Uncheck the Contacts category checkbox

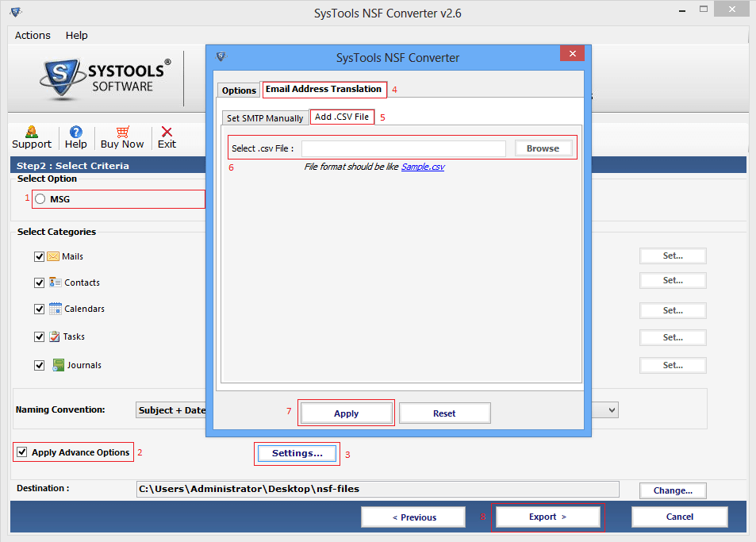pos(39,283)
